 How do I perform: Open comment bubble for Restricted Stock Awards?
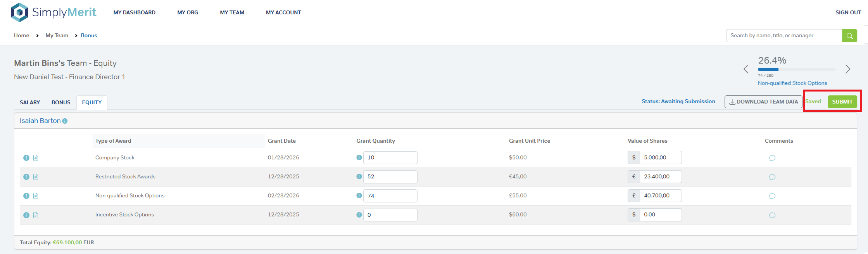click(x=772, y=177)
